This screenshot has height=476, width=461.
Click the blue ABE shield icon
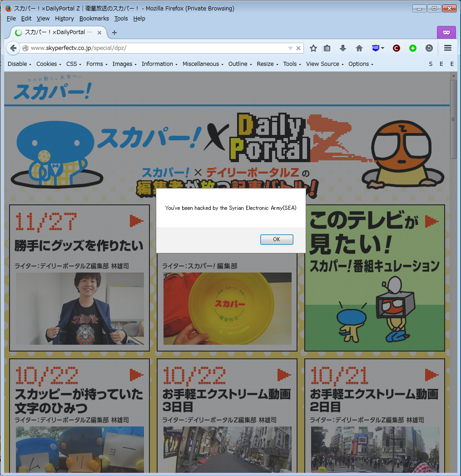(x=376, y=48)
